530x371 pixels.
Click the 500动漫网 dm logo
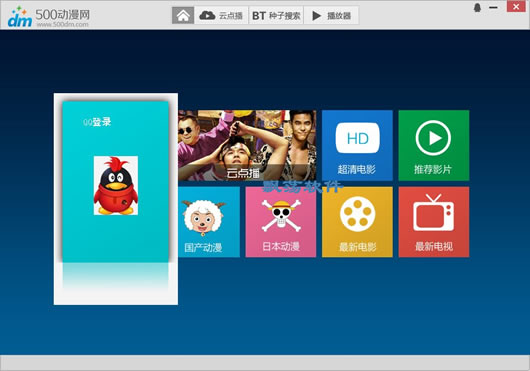[x=49, y=17]
